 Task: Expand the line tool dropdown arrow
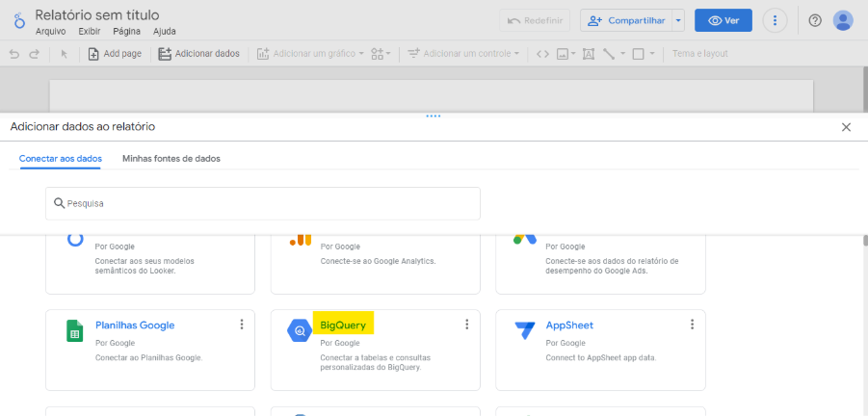pos(622,54)
